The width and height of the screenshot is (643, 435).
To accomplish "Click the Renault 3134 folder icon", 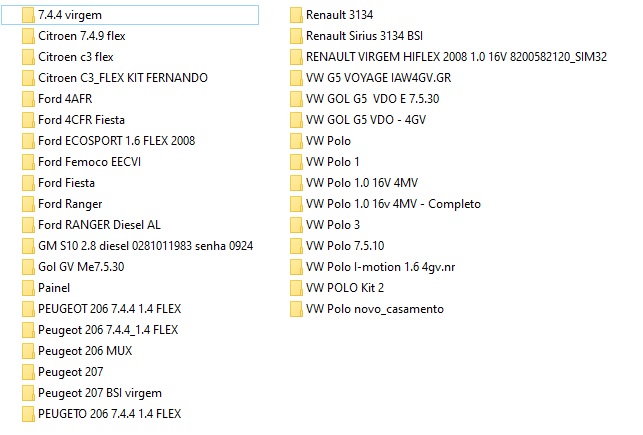I will 295,16.
